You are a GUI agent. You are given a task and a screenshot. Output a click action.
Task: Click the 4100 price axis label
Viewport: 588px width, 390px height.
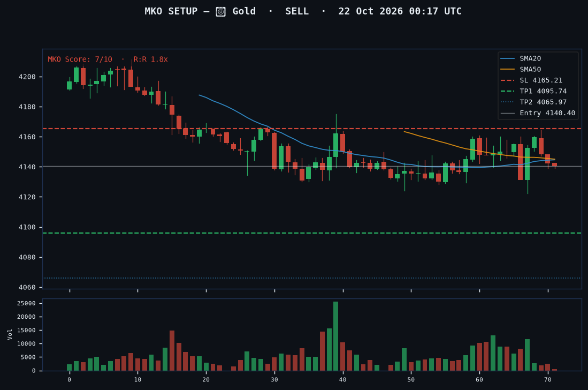pyautogui.click(x=27, y=227)
